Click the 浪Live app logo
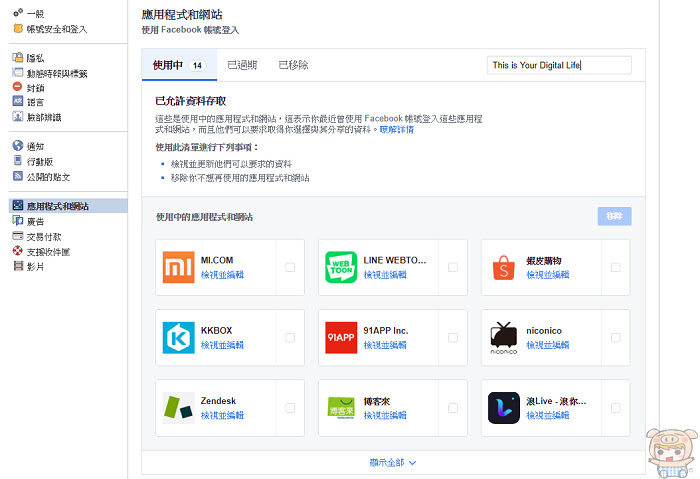The image size is (700, 479). coord(504,408)
